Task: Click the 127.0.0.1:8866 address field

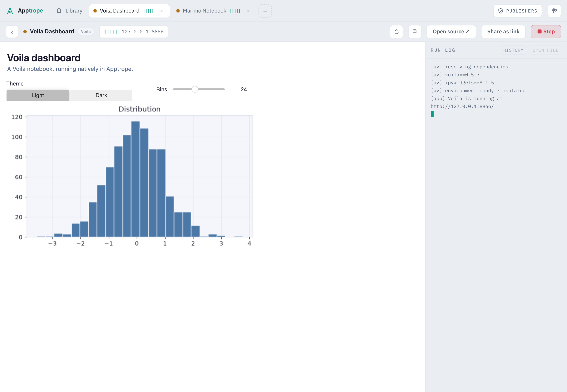Action: (134, 32)
